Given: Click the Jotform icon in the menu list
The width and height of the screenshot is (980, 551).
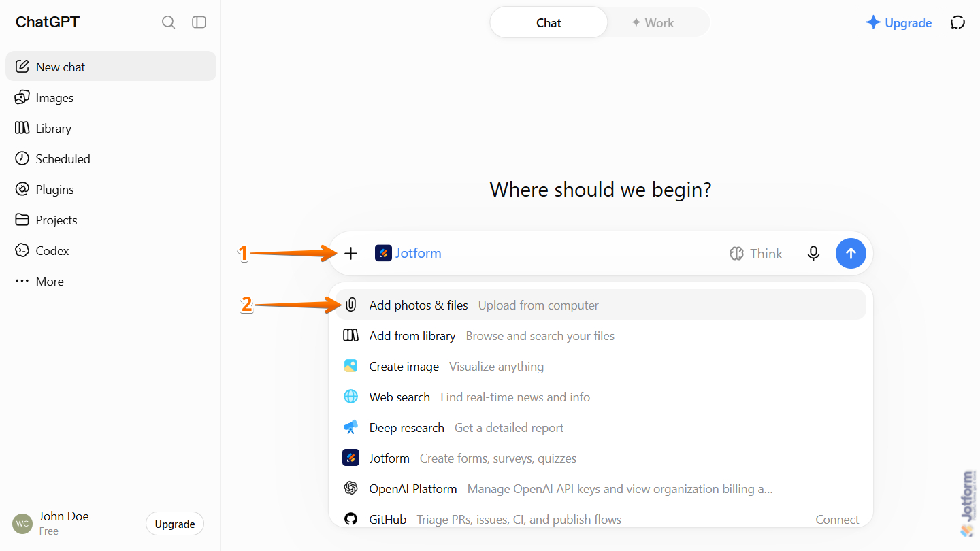Looking at the screenshot, I should pyautogui.click(x=350, y=458).
